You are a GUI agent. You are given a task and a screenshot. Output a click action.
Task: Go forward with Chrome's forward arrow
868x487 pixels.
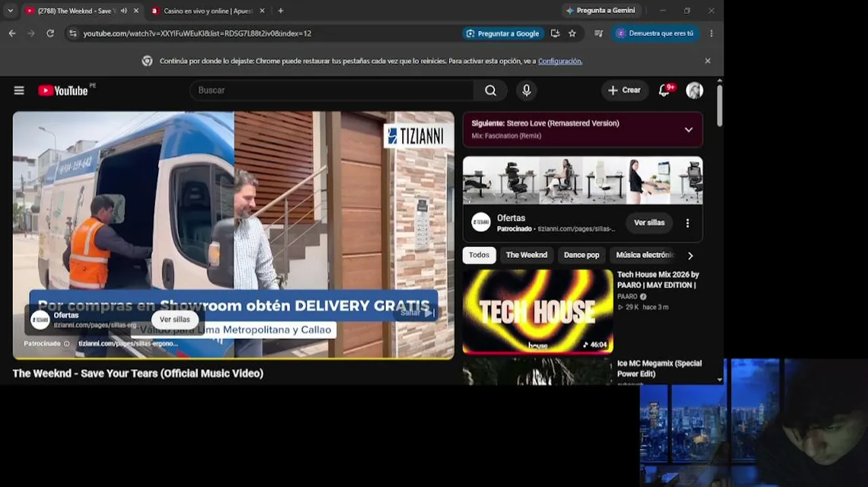tap(31, 33)
